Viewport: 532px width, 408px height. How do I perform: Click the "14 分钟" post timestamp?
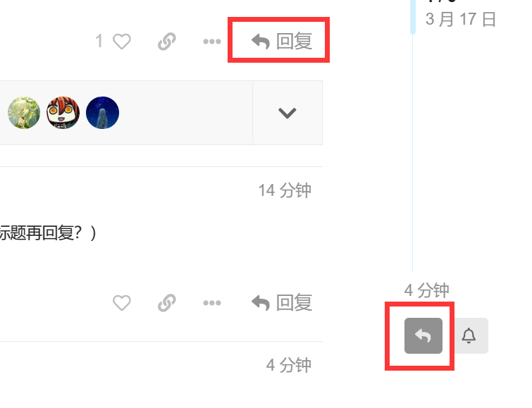coord(285,190)
